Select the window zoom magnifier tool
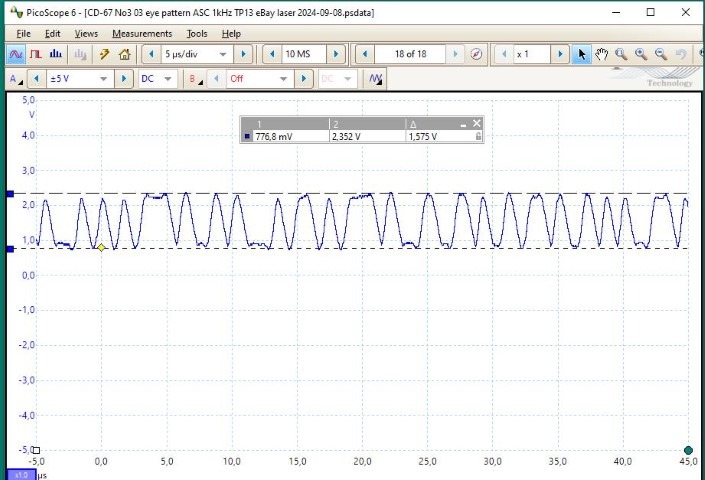705x480 pixels. point(621,54)
